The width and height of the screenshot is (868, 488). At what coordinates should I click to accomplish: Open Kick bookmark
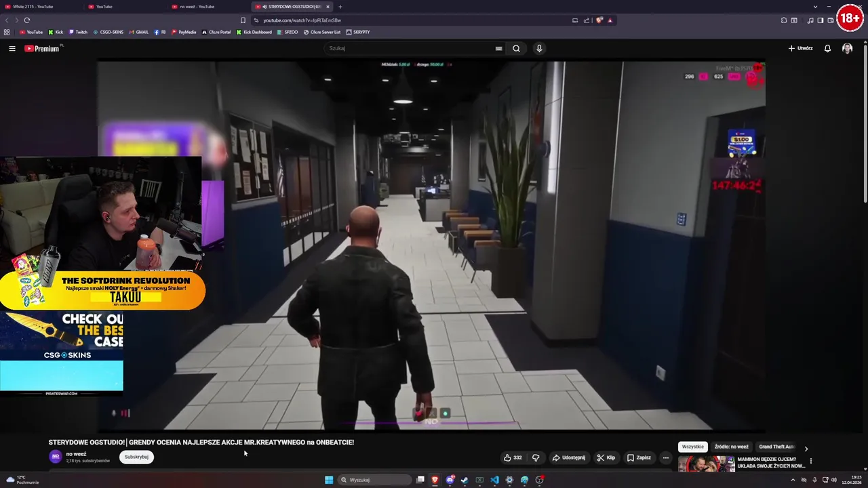tap(56, 32)
